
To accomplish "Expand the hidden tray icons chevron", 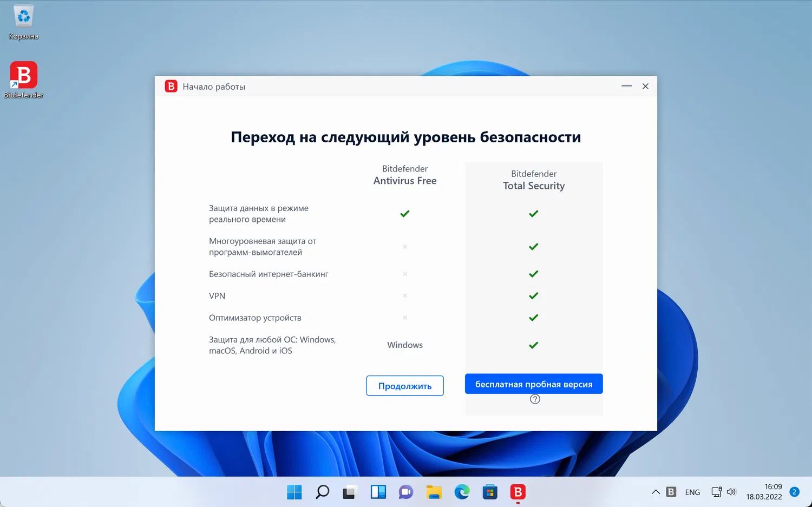I will point(656,492).
